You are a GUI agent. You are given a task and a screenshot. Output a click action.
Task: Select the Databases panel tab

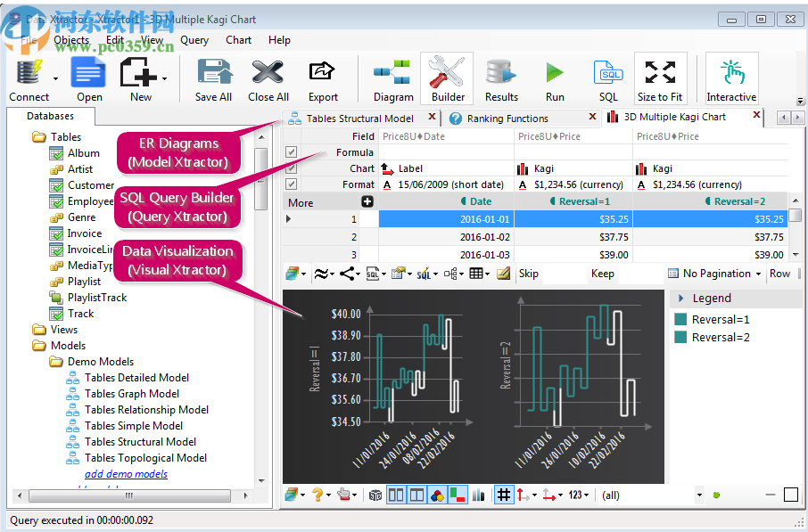click(x=51, y=116)
